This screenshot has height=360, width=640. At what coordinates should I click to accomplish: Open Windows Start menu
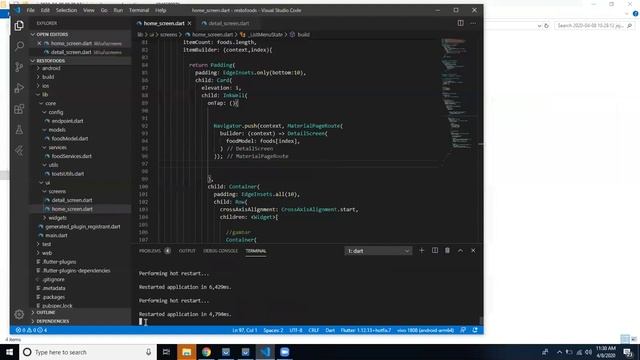9,352
